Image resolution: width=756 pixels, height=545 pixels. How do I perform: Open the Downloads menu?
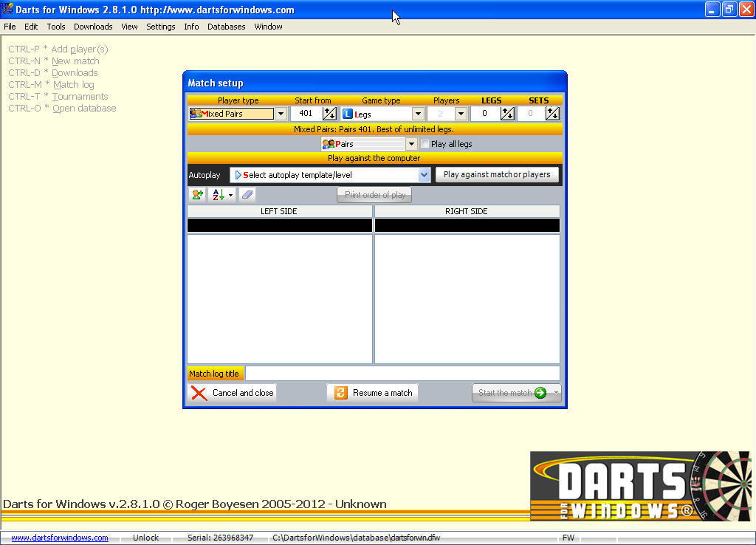(93, 27)
